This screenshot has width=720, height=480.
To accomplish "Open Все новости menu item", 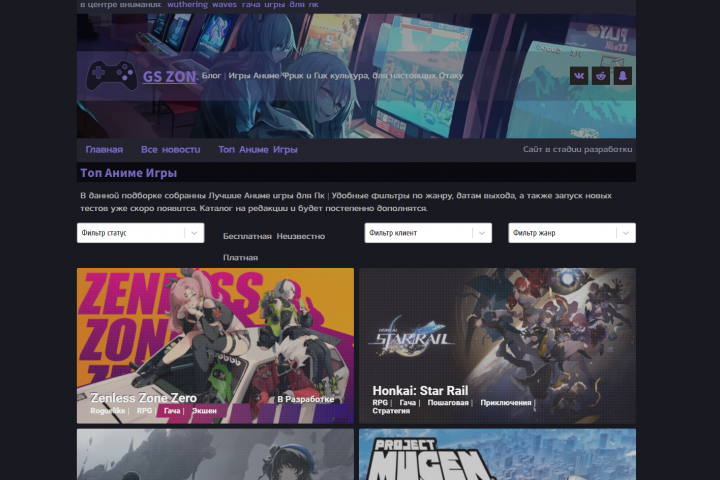I will pyautogui.click(x=170, y=149).
